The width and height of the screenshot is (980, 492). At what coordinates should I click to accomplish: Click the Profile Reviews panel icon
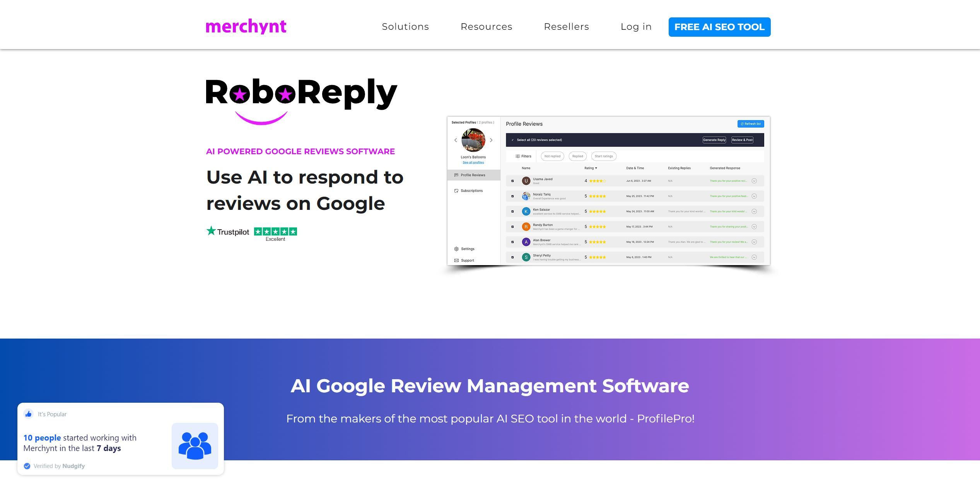coord(456,175)
